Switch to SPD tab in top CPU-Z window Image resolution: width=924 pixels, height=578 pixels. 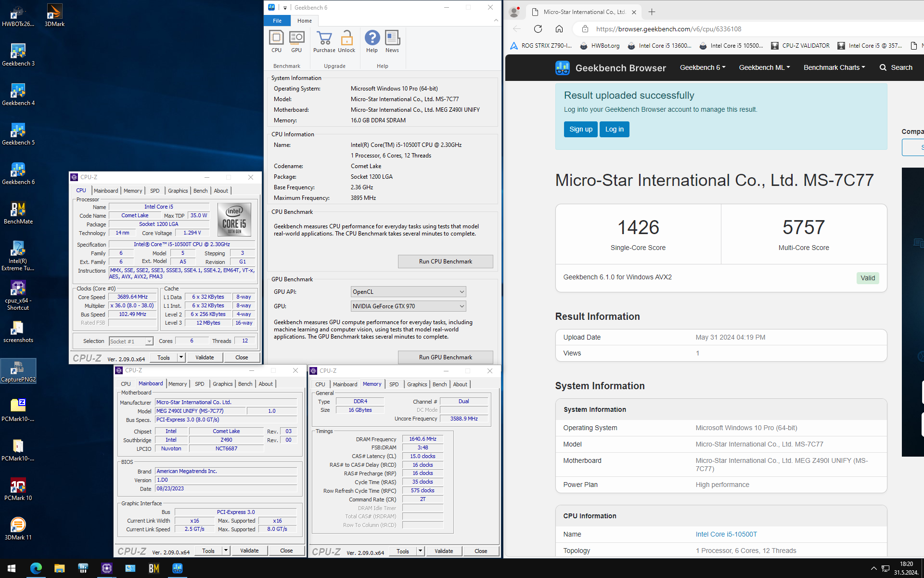tap(154, 191)
